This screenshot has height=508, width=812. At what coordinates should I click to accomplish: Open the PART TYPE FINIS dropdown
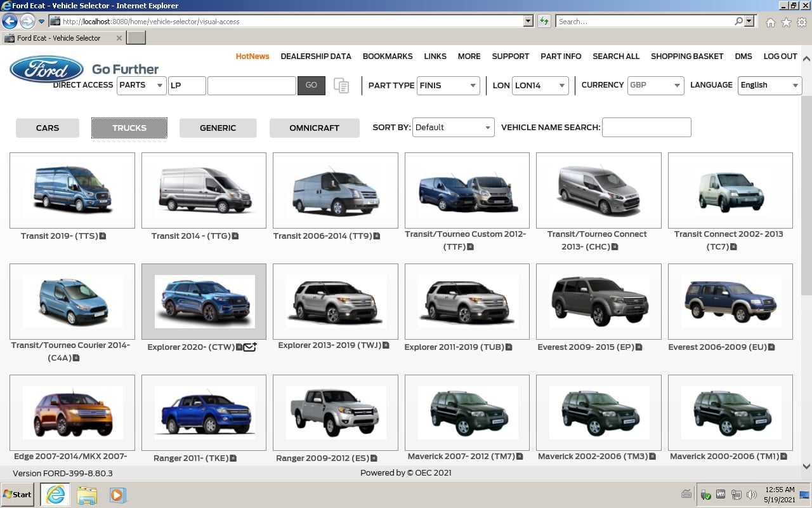[449, 86]
